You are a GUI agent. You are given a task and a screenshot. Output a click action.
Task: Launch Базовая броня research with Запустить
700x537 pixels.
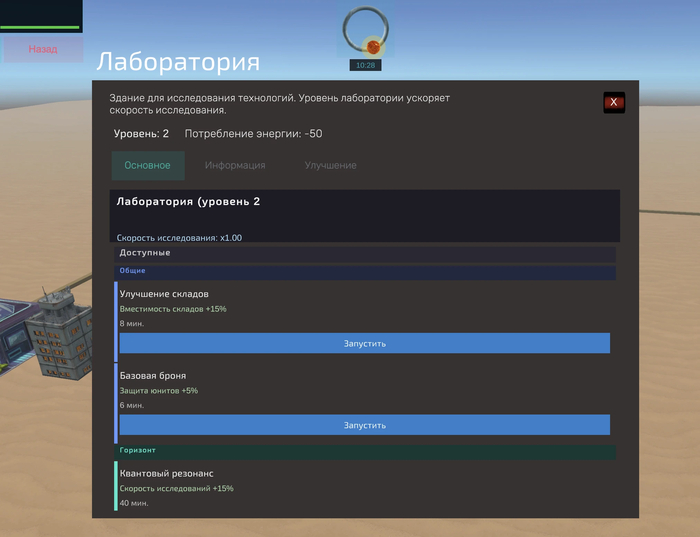[365, 425]
